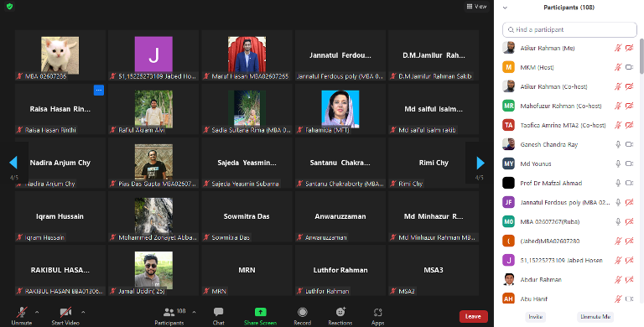Viewport: 644px width, 327px height.
Task: Click Ganesh Chandra Ray camera icon
Action: click(x=629, y=144)
